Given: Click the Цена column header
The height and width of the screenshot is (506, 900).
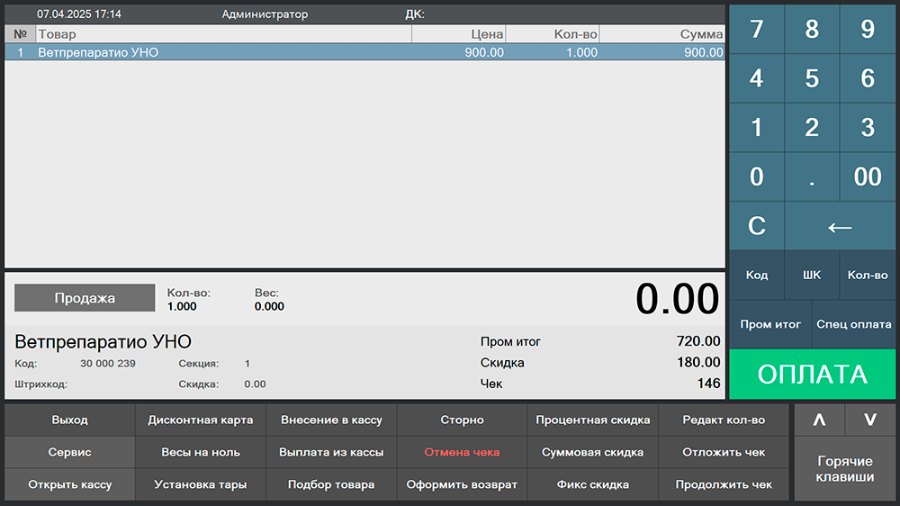Looking at the screenshot, I should [459, 34].
